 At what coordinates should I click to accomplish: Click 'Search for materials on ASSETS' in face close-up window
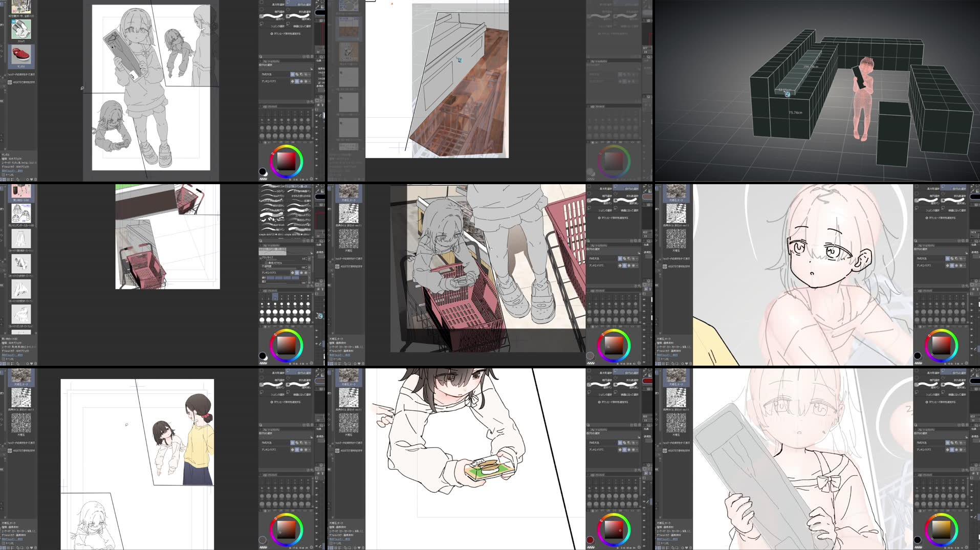pyautogui.click(x=677, y=266)
